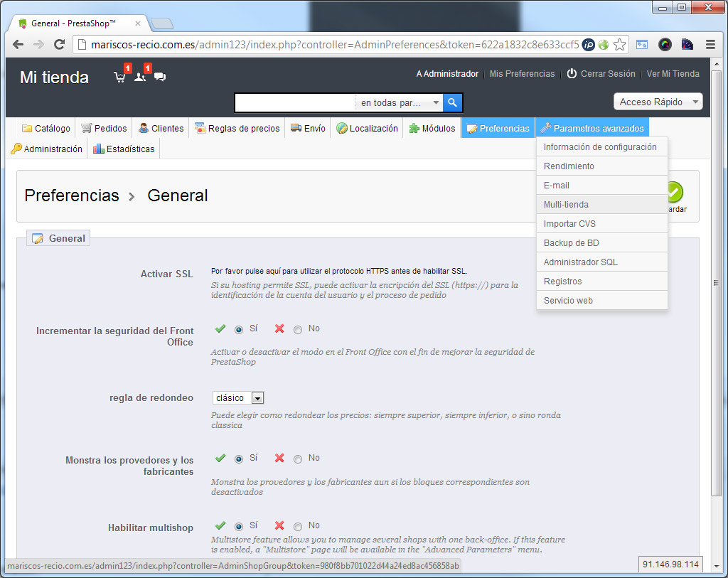Click the General fieldset legend tab
This screenshot has height=578, width=728.
(58, 238)
